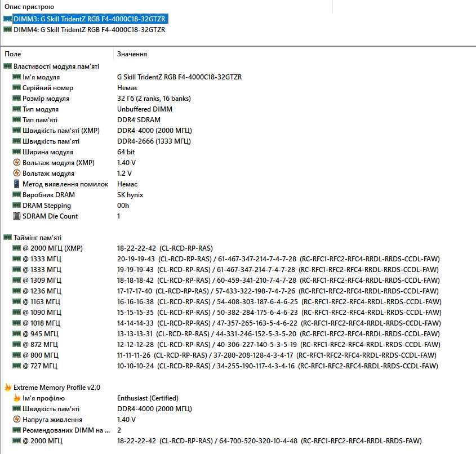
Task: Select the '@ 945 МГЦ' row label
Action: 41,334
